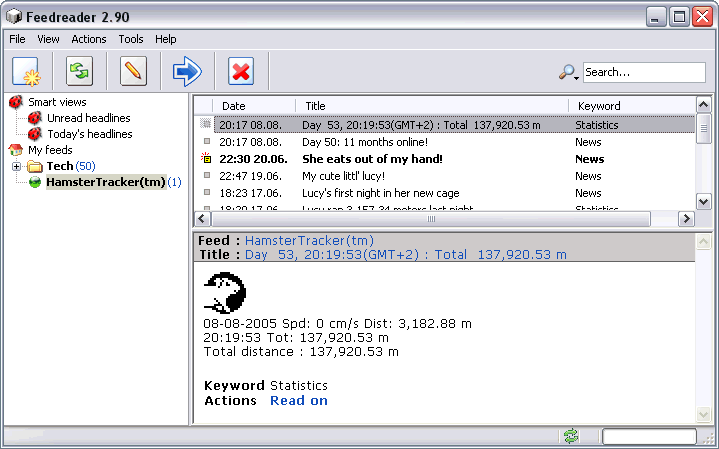Select headline 'My cute littl' lucy!'
719x449 pixels.
[x=343, y=176]
